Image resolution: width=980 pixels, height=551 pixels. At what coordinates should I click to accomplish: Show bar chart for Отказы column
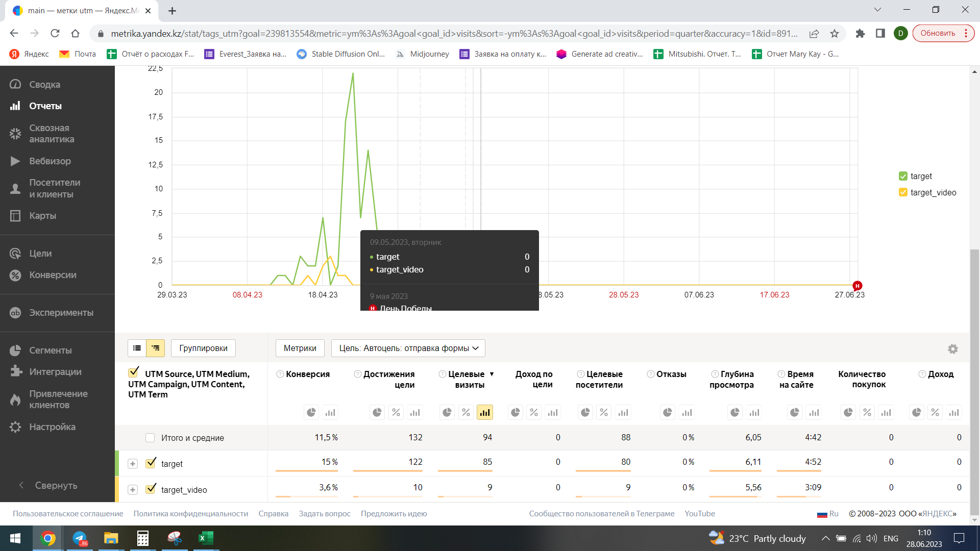click(x=687, y=412)
